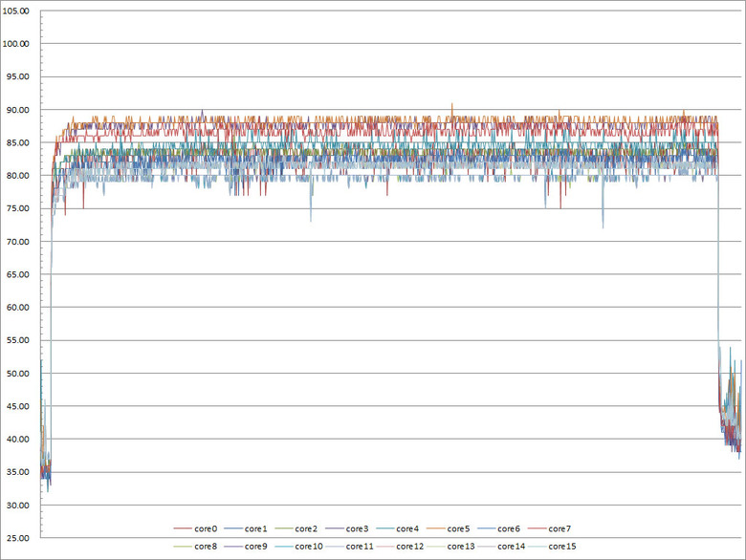Select the core1 legend entry
Screen dimensions: 746x560
[x=246, y=528]
